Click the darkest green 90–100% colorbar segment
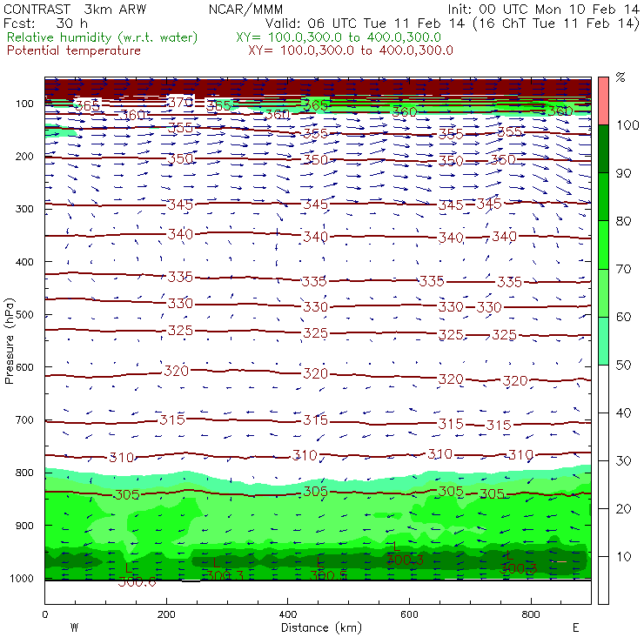 pos(603,149)
